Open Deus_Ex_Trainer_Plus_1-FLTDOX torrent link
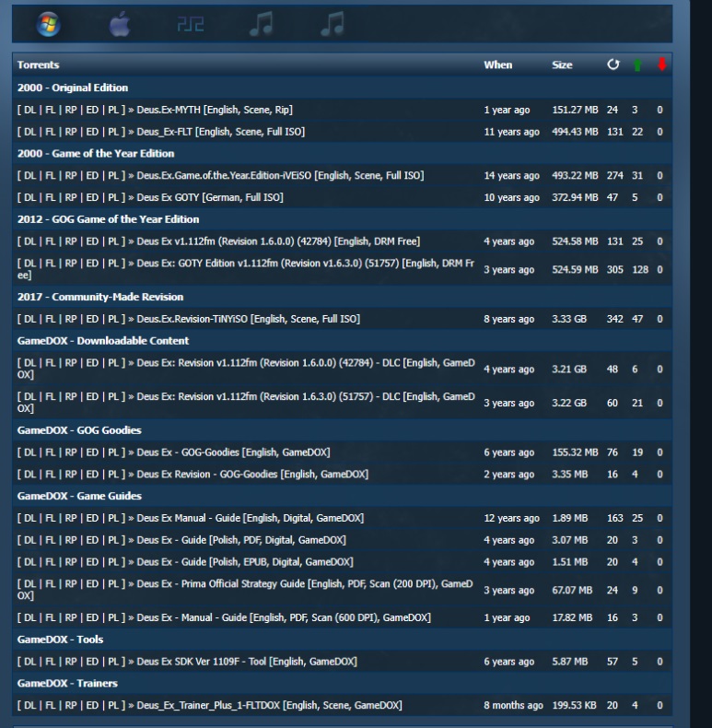This screenshot has width=712, height=728. point(269,705)
